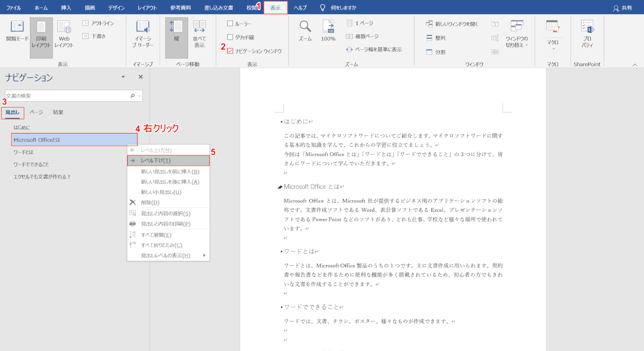Click the Macros (マクロ) icon
Image resolution: width=644 pixels, height=351 pixels.
(552, 27)
